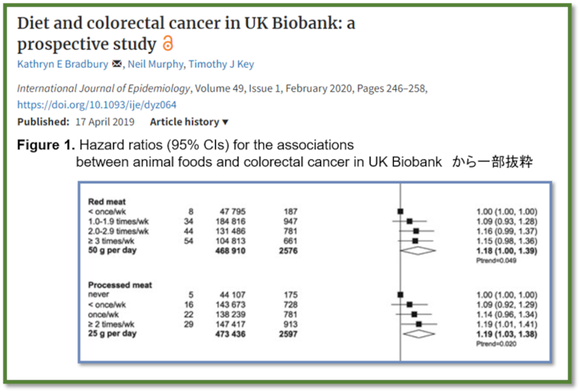
Task: Click the article title heading
Action: [186, 33]
